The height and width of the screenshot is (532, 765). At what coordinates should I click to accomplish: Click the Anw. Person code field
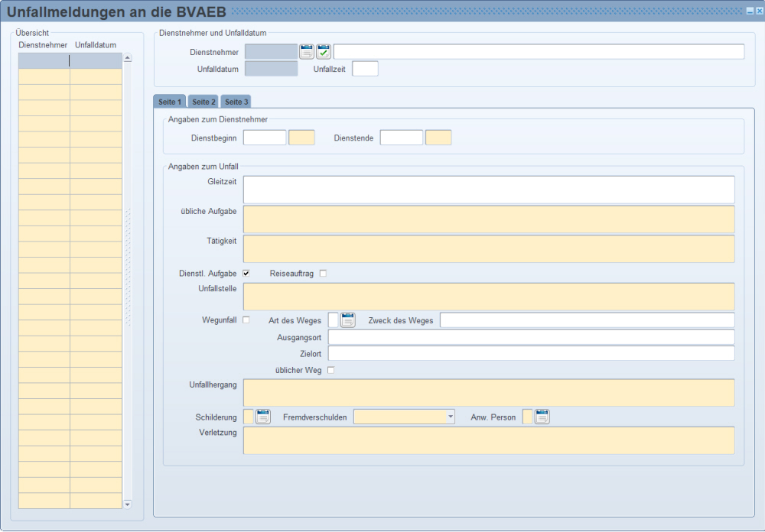527,417
